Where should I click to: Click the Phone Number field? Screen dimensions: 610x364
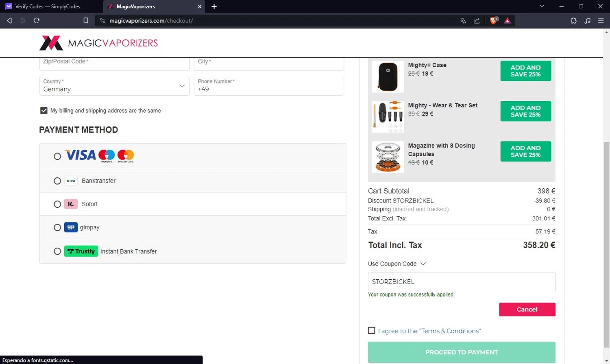click(x=269, y=86)
